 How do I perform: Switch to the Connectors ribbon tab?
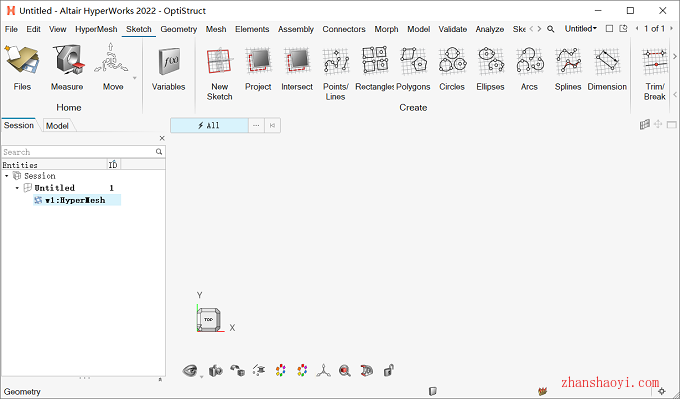[344, 29]
